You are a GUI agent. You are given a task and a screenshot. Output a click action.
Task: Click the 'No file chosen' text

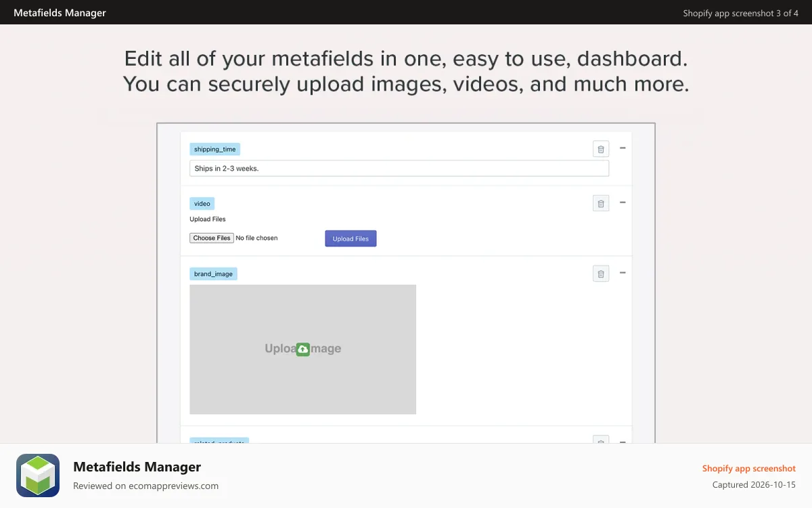click(x=256, y=238)
